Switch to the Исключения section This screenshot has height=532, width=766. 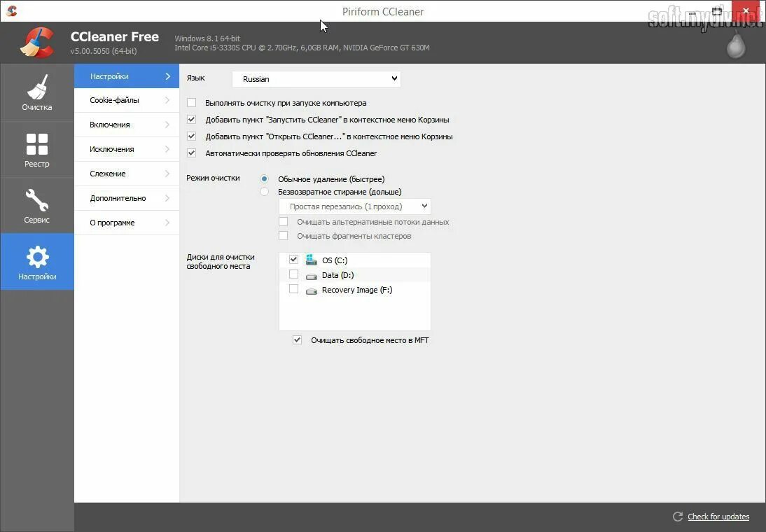pos(126,148)
